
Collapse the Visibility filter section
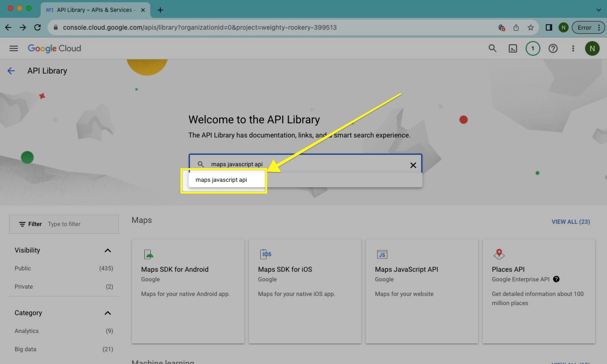tap(108, 250)
